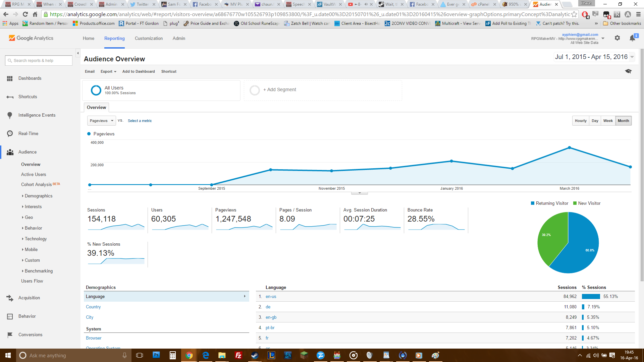
Task: Click the Chrome home button
Action: [x=35, y=14]
